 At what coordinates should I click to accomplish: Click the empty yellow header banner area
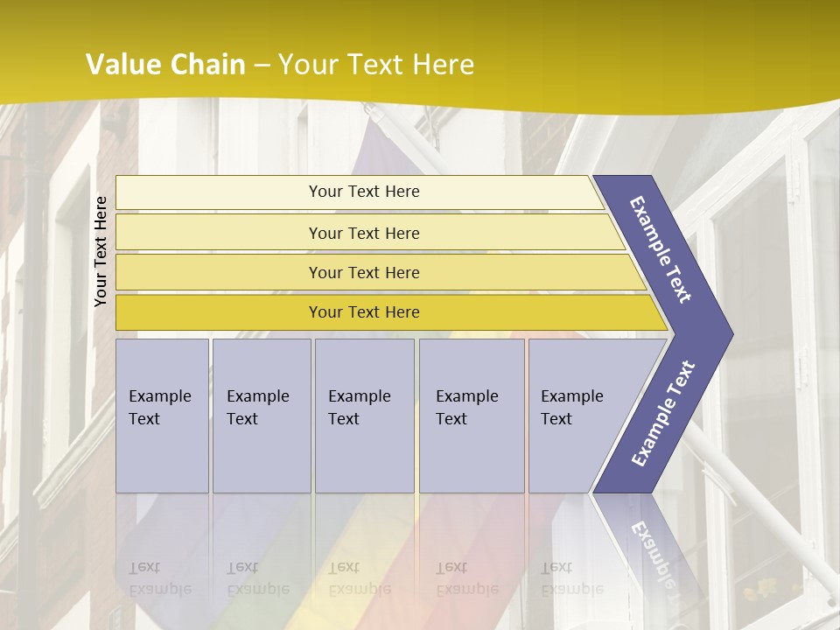[656, 52]
